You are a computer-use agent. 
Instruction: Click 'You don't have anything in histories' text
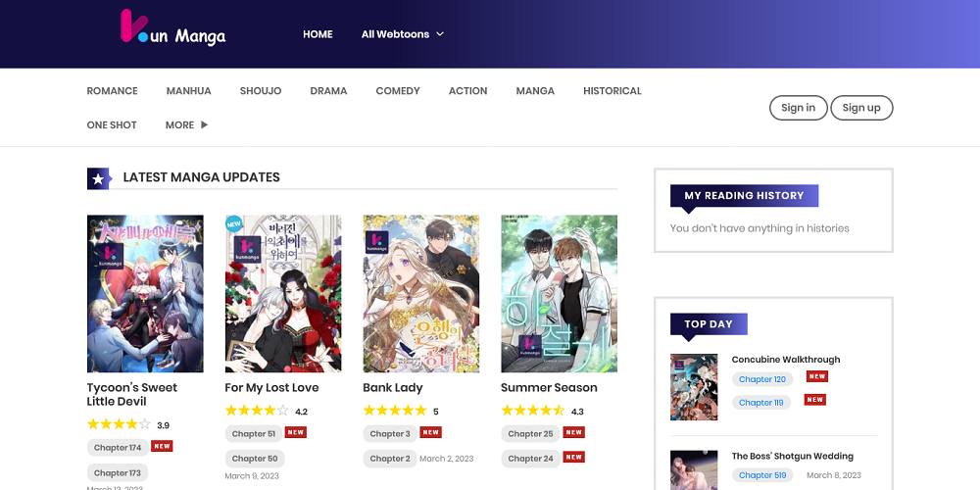pos(759,228)
